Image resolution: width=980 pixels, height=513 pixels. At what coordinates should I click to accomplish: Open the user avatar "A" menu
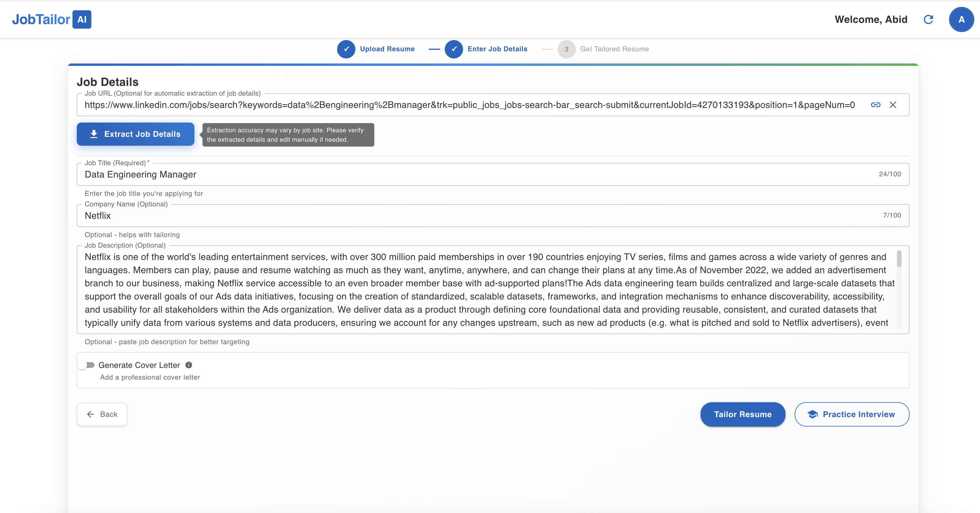tap(961, 19)
